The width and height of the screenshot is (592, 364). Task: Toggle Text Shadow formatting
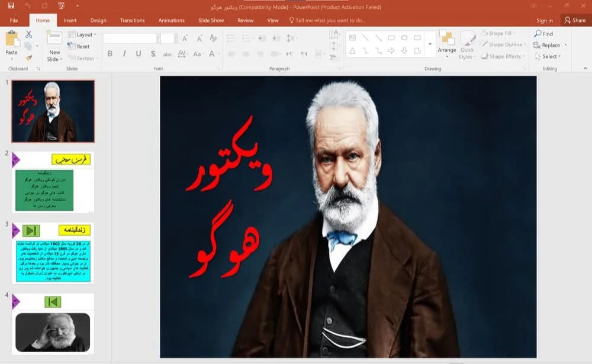tap(153, 54)
